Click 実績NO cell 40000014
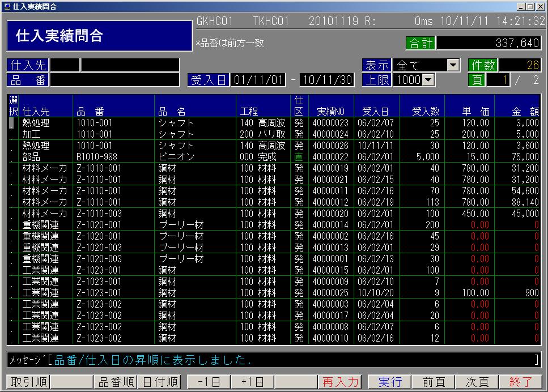Image resolution: width=548 pixels, height=392 pixels. click(x=330, y=225)
